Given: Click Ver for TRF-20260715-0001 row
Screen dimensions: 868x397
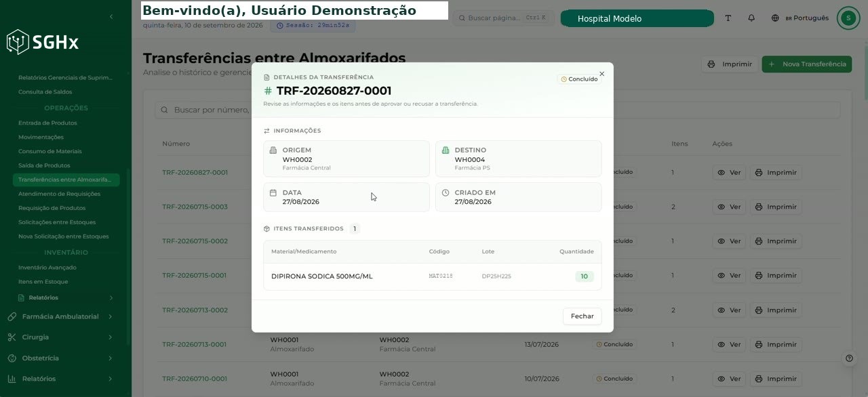Looking at the screenshot, I should 729,276.
